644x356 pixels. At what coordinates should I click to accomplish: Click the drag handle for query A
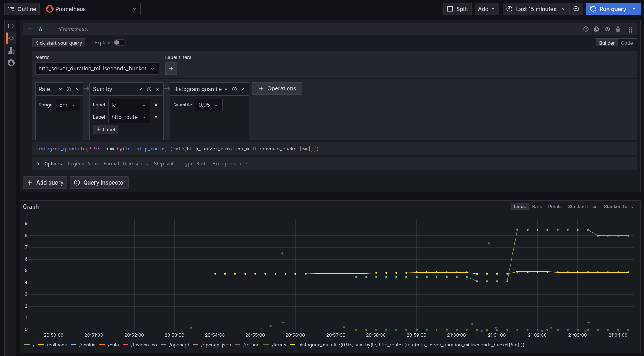630,29
